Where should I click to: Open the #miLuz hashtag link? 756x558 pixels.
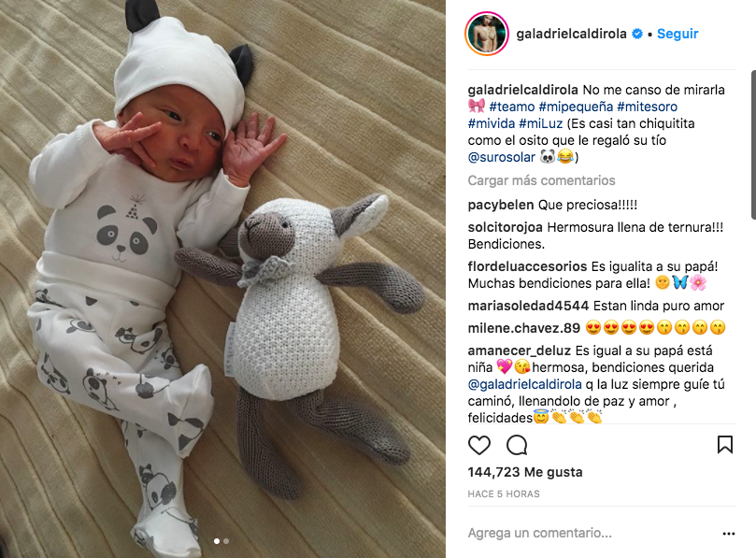pos(540,123)
